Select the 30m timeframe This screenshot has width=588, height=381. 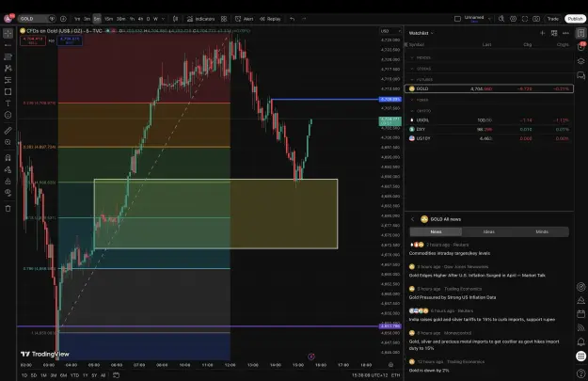[x=120, y=19]
